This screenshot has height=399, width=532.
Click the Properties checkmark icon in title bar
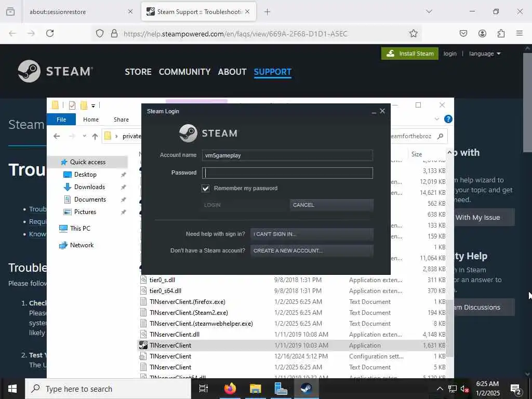[x=72, y=105]
